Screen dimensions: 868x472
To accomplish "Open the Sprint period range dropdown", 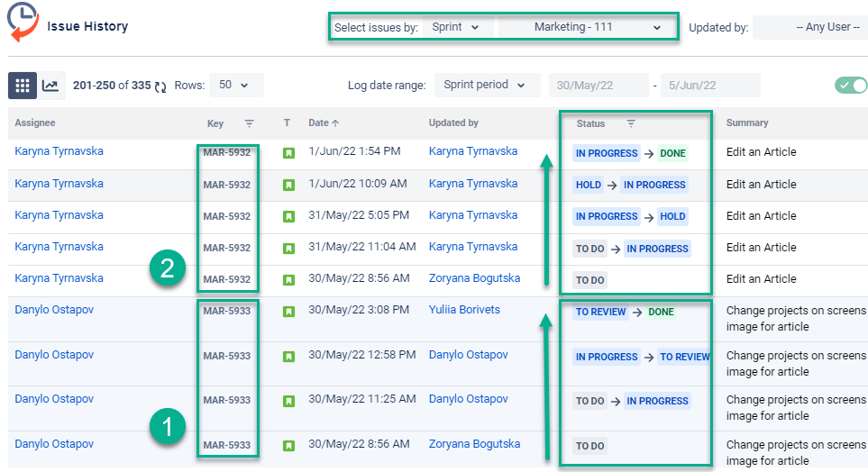I will tap(487, 86).
